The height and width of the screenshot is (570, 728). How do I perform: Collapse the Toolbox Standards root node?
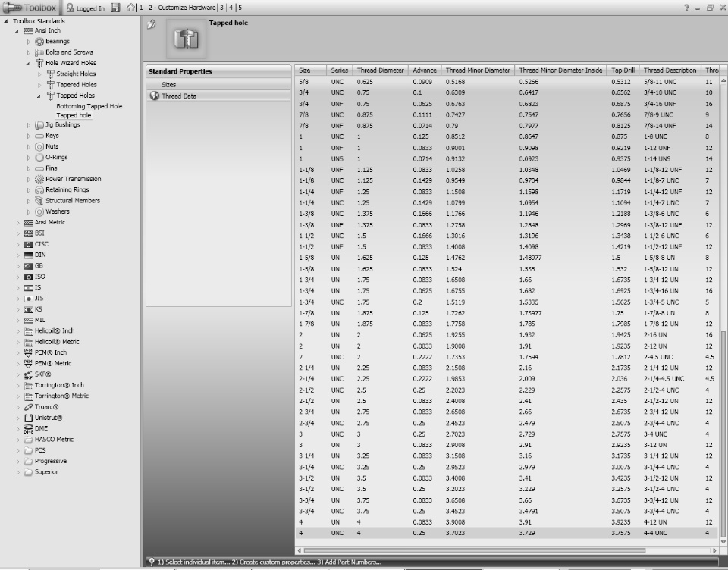click(6, 21)
